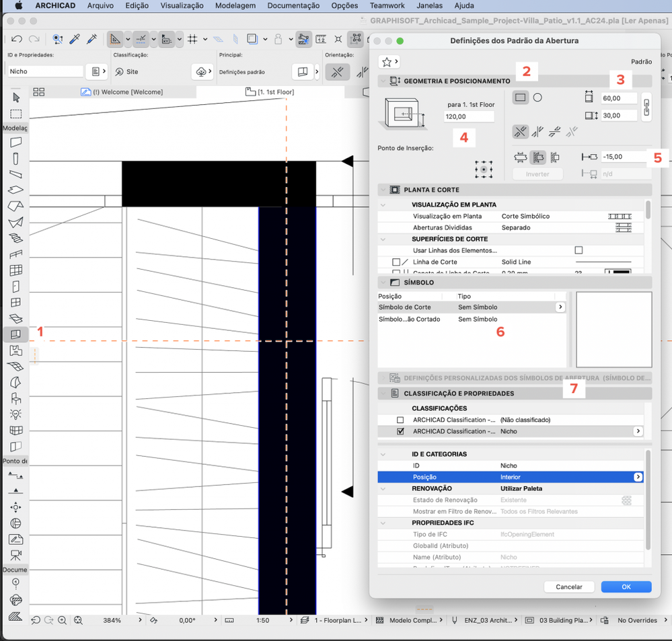The width and height of the screenshot is (672, 641).
Task: Click the Undo arrow in toolbar
Action: click(x=17, y=40)
